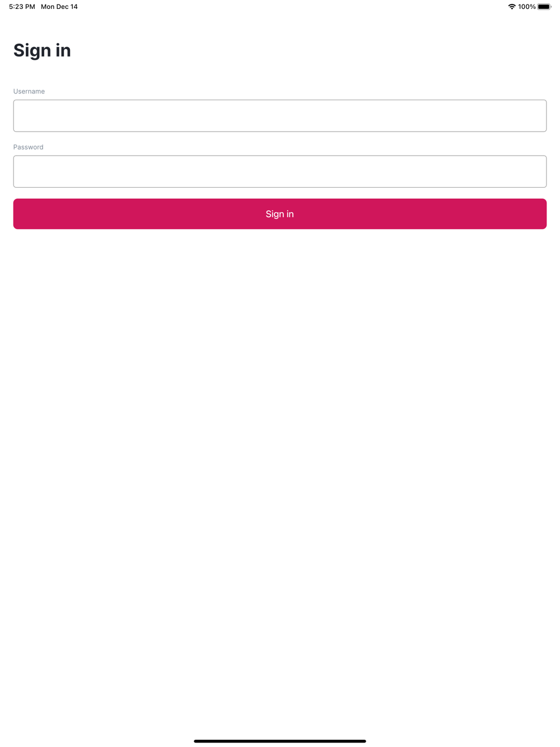Click the Password field label text
The height and width of the screenshot is (747, 560).
[28, 147]
